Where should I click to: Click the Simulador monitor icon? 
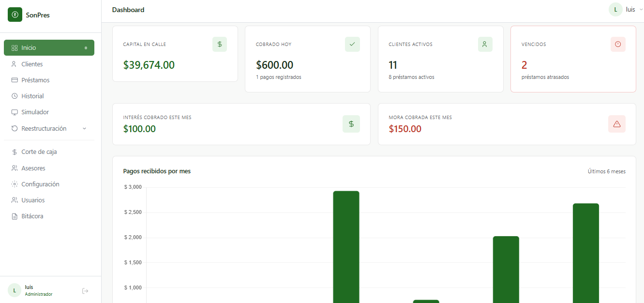15,112
